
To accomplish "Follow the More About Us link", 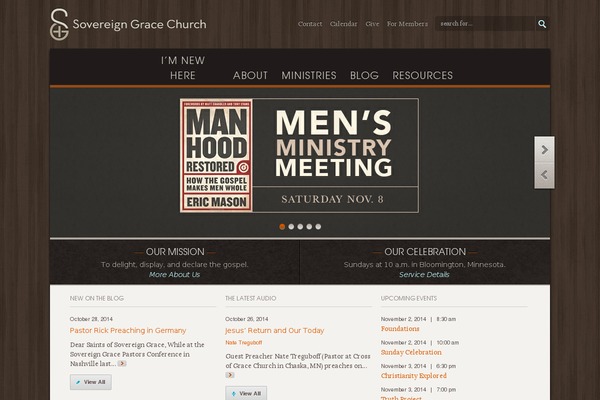I will point(174,274).
